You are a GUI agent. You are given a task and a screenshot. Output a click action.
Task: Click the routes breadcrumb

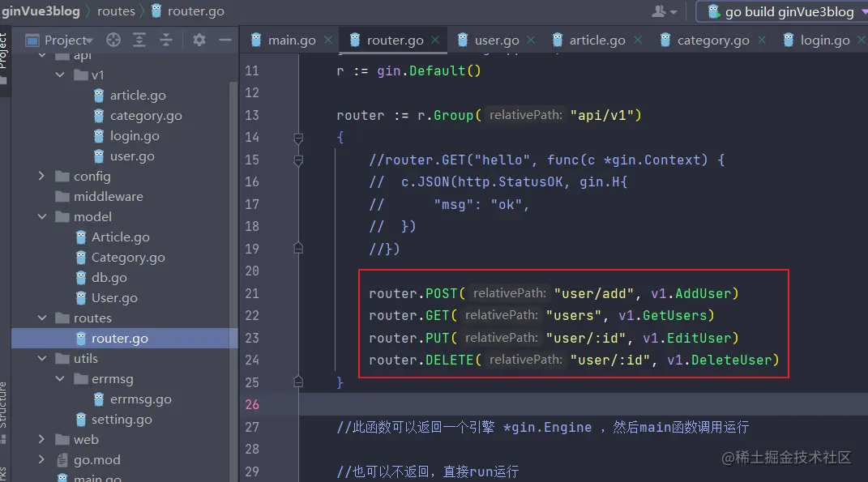(116, 11)
